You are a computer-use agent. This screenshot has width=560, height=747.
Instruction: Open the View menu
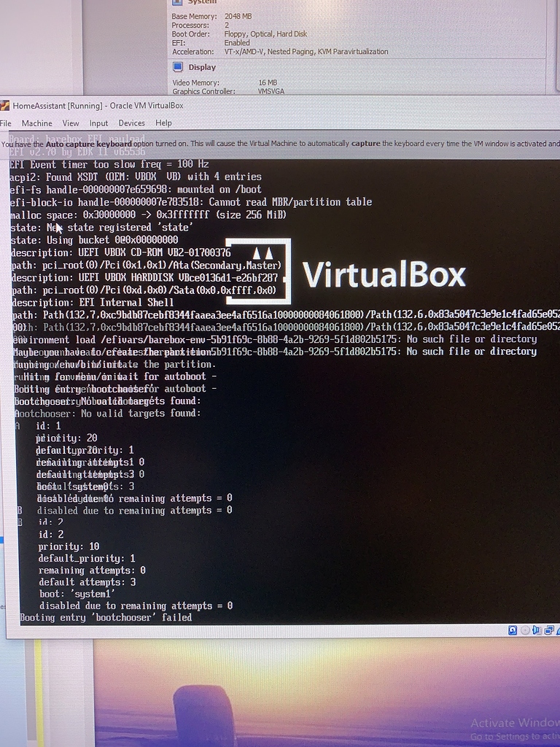71,123
